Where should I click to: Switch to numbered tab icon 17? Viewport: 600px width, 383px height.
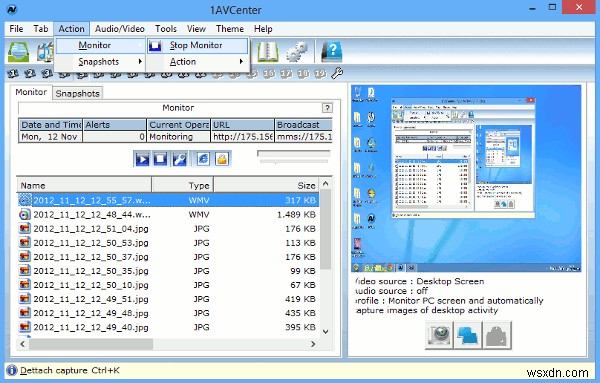[x=286, y=73]
